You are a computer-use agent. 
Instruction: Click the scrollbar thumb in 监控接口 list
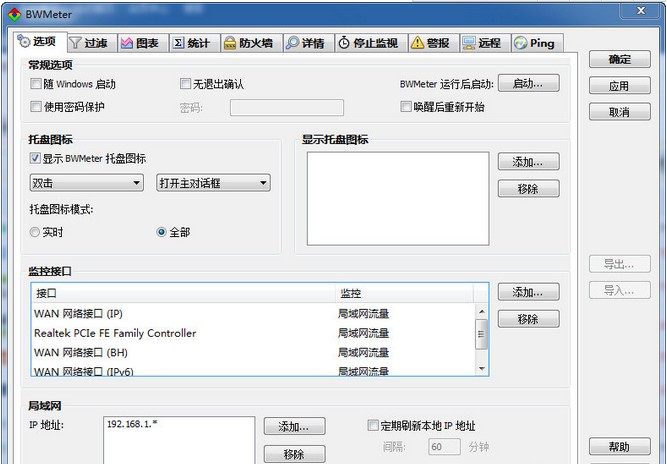tap(482, 334)
